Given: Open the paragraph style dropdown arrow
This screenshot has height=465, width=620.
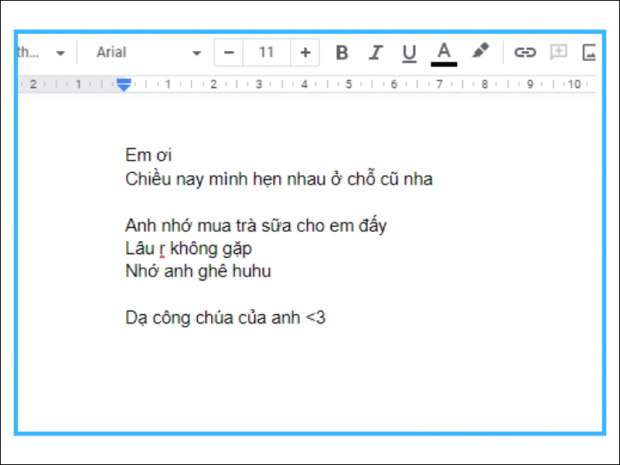Looking at the screenshot, I should (60, 53).
